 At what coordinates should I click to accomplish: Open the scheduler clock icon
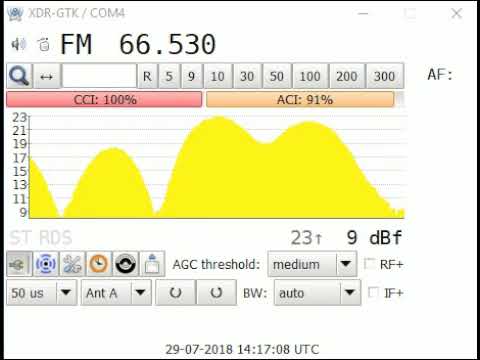(x=99, y=264)
